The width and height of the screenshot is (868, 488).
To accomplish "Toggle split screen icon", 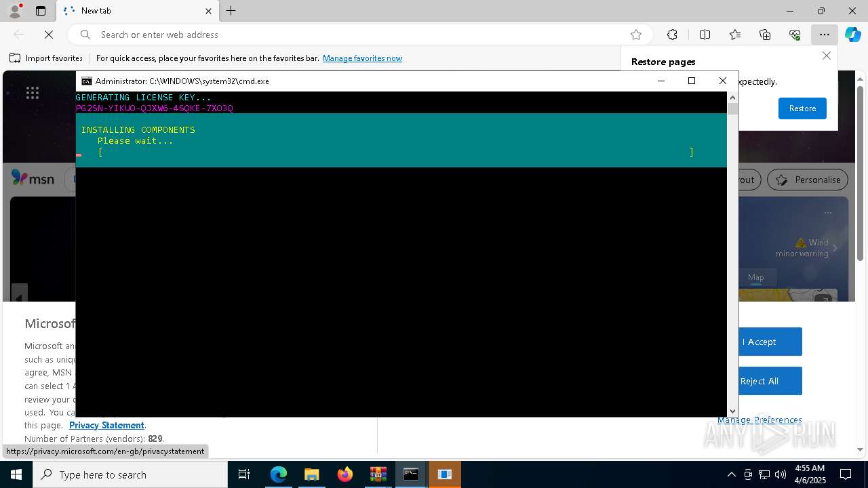I will tap(705, 35).
